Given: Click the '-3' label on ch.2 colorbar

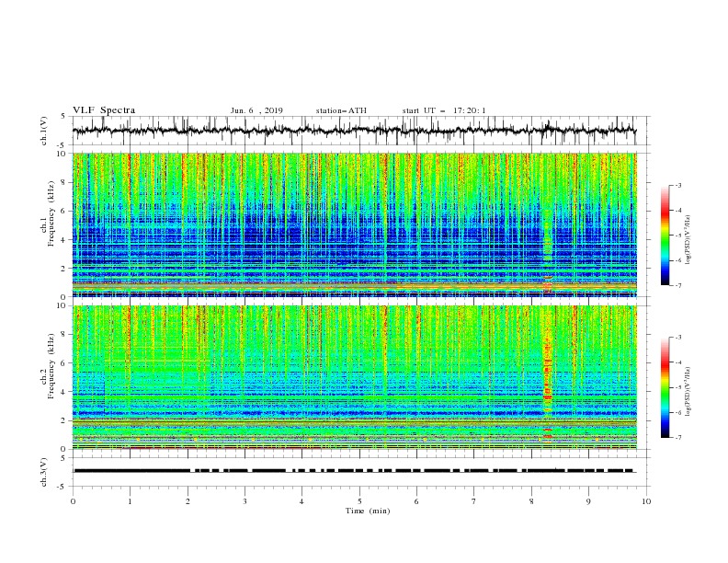Looking at the screenshot, I should 677,338.
